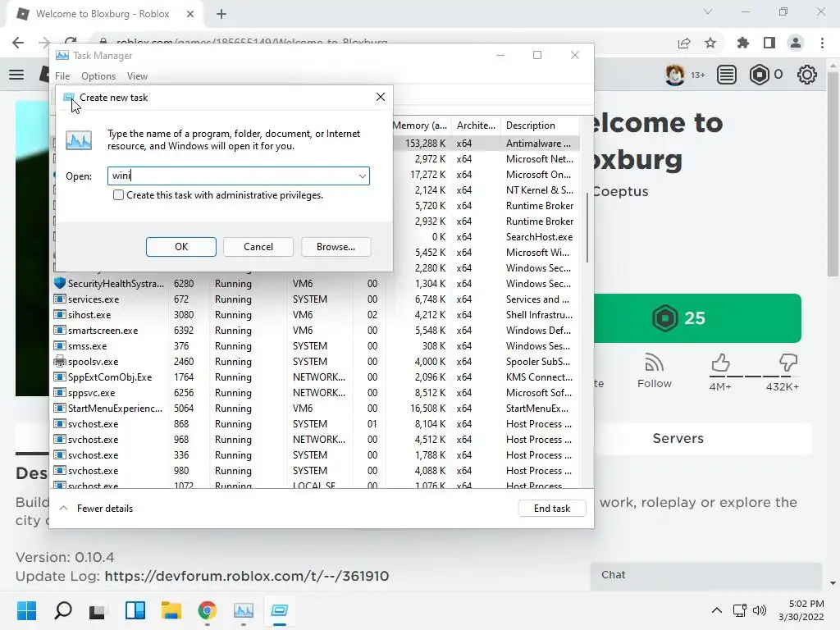840x630 pixels.
Task: Select the sihost.exe process row
Action: (x=316, y=315)
